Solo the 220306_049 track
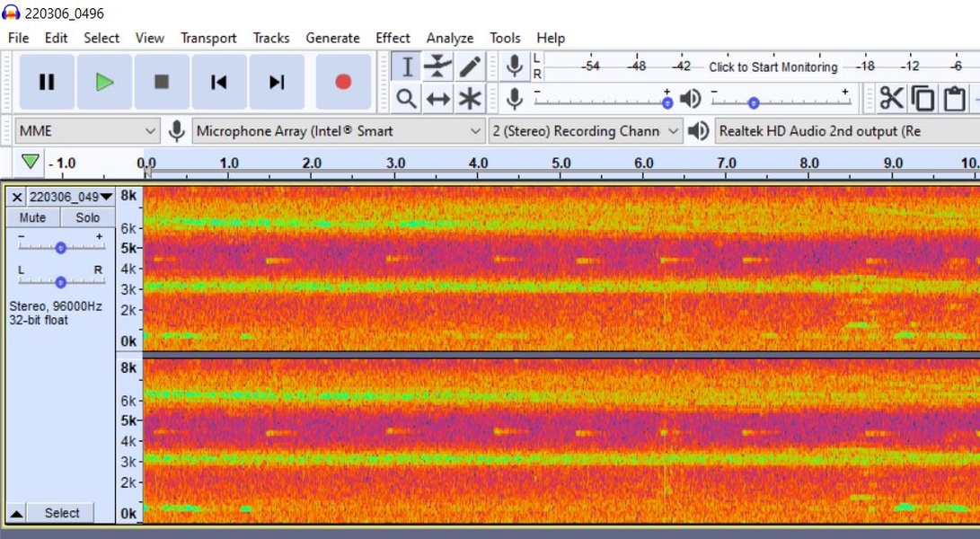Viewport: 980px width, 539px height. pyautogui.click(x=88, y=217)
